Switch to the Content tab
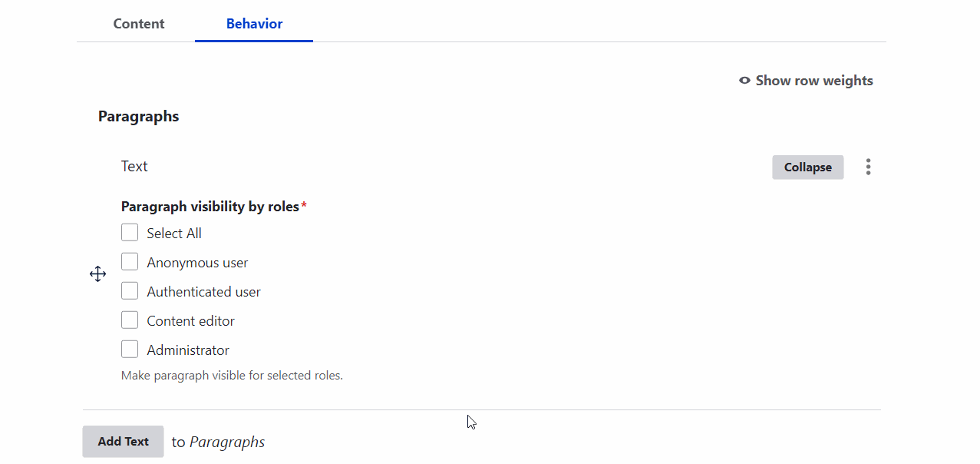This screenshot has width=980, height=464. point(138,23)
